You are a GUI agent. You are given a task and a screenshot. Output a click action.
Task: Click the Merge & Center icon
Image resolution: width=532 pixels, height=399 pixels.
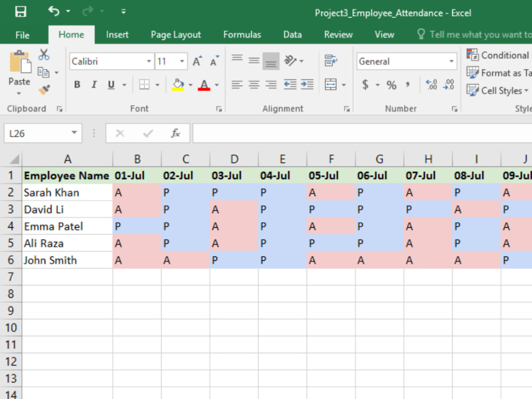click(330, 85)
